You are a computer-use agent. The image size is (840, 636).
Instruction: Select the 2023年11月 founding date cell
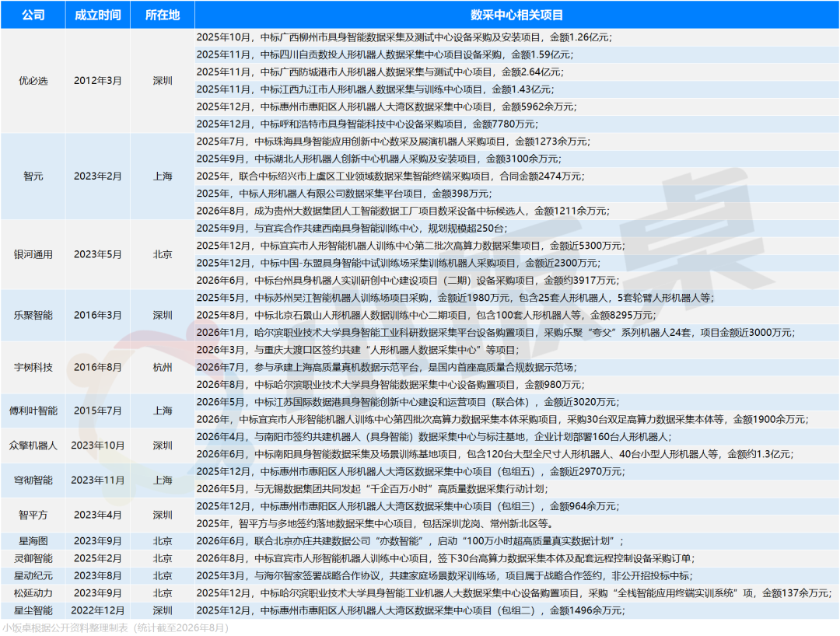[x=98, y=480]
